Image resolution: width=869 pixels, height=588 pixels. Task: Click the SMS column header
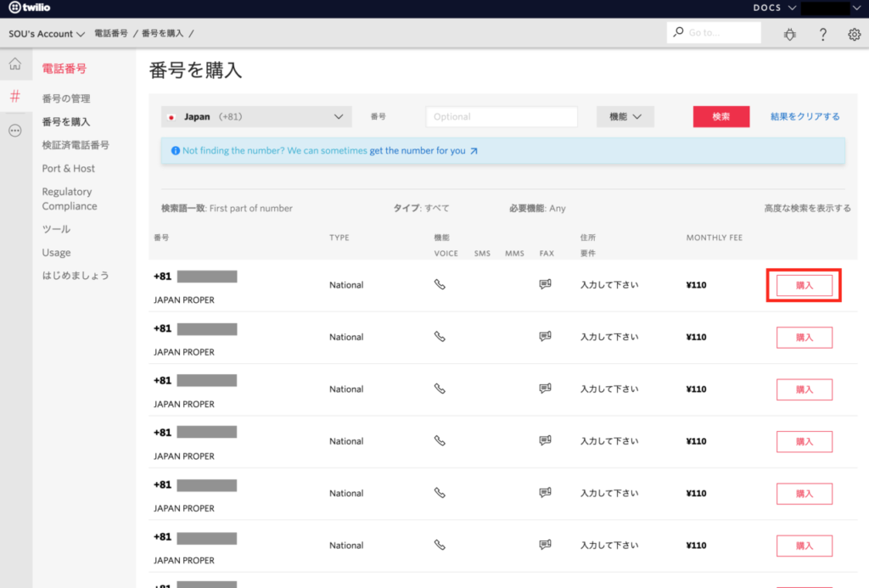(482, 253)
